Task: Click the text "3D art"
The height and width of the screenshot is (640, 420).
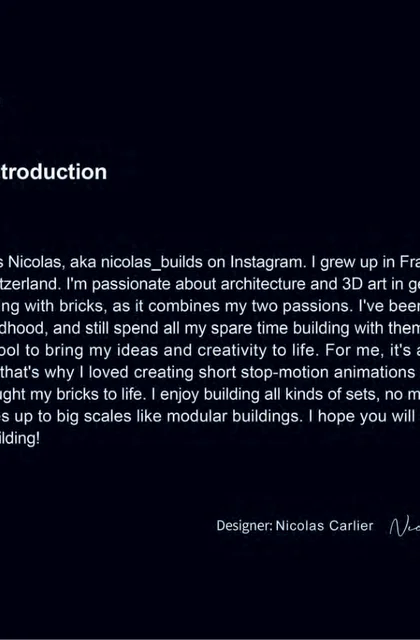Action: [364, 284]
